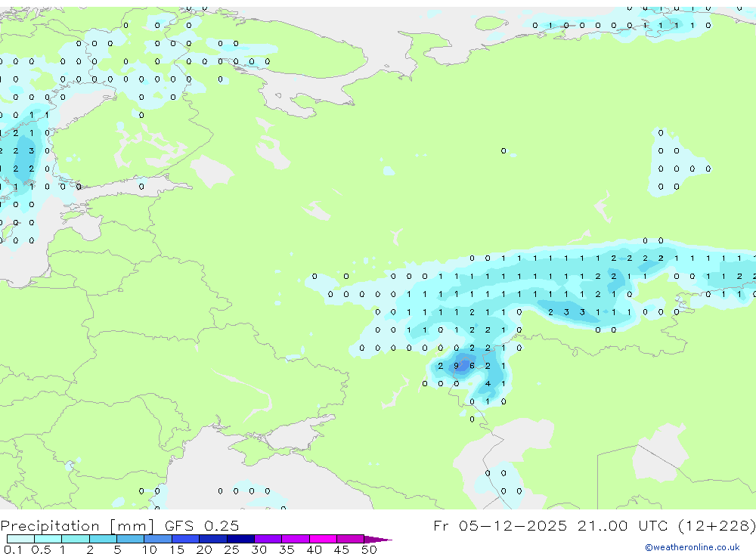Click the 'GFS 0.25' model label
Image resolution: width=756 pixels, height=554 pixels.
(x=202, y=525)
